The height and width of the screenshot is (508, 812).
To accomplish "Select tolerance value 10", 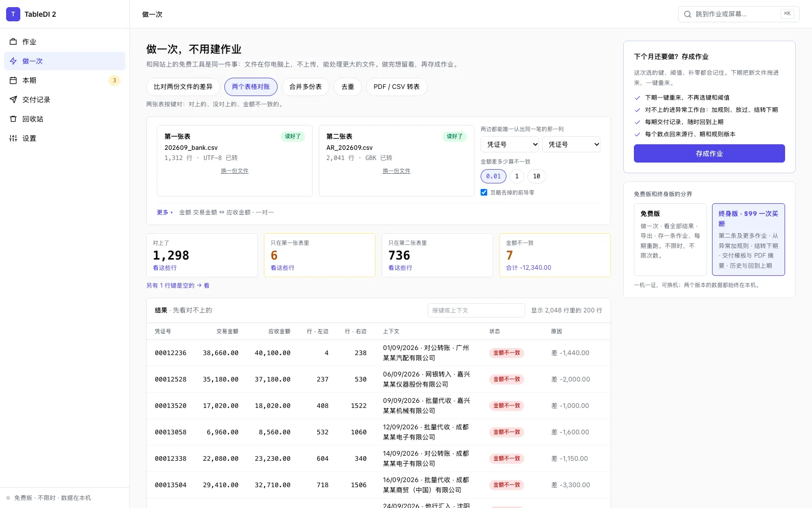I will pyautogui.click(x=536, y=176).
